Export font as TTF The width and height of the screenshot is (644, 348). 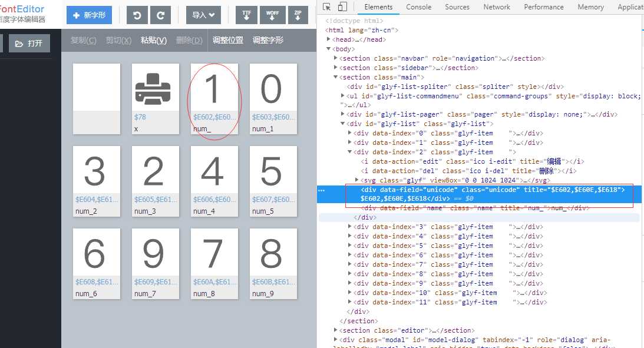coord(246,15)
